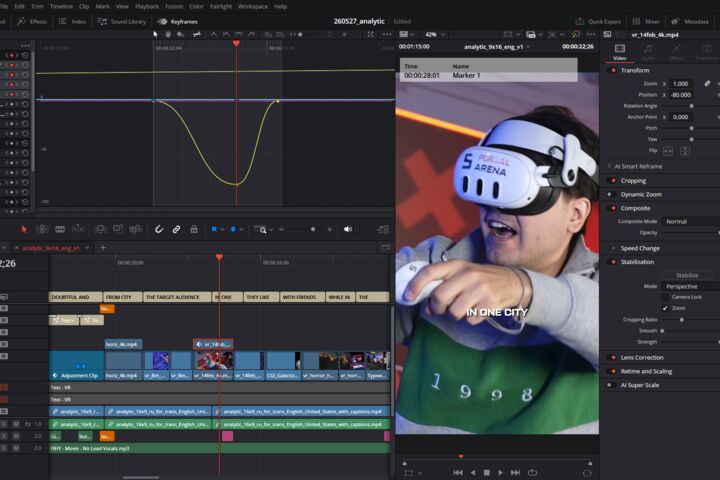This screenshot has height=480, width=720.
Task: Open the timeline name dropdown above viewer
Action: tap(497, 47)
